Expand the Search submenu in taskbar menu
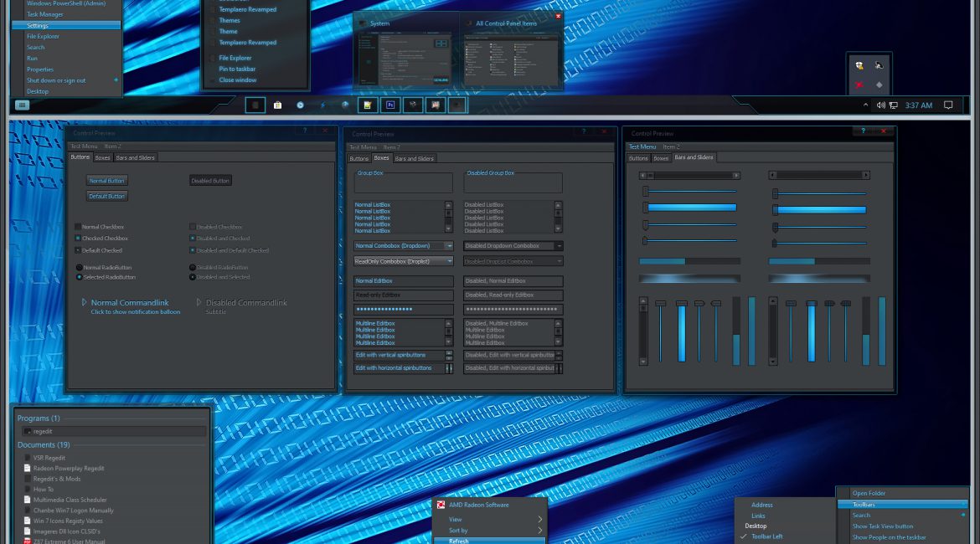Viewport: 980px width, 544px height. 963,516
